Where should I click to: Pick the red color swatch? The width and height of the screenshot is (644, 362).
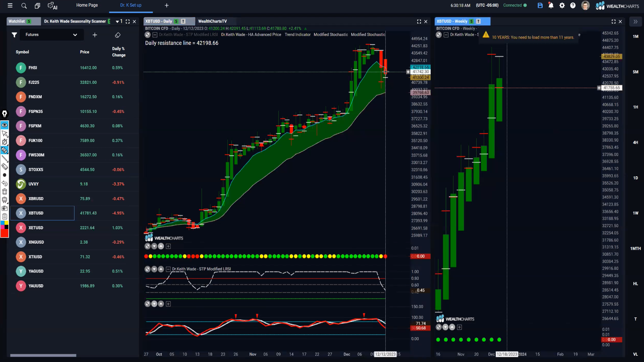pyautogui.click(x=4, y=233)
